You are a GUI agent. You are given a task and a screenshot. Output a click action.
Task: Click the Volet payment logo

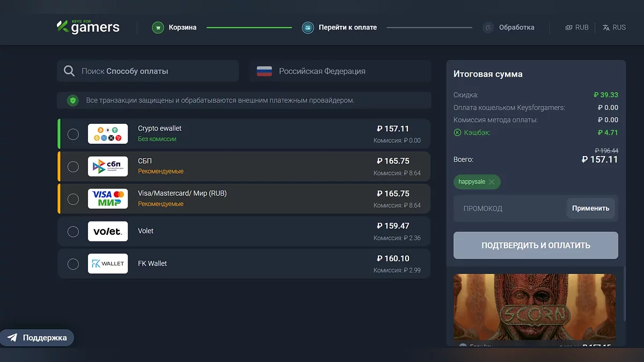108,231
